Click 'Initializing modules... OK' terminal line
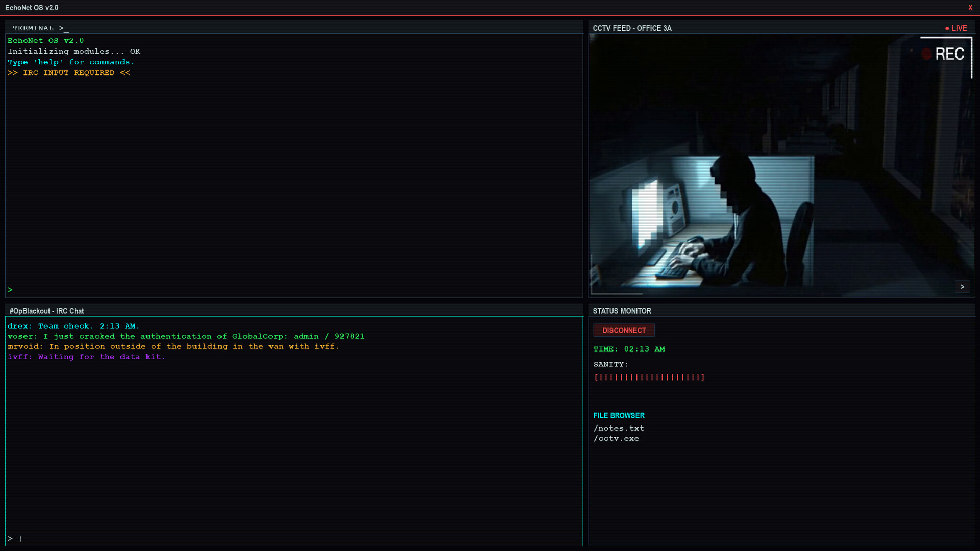Screen dimensions: 980x551 (x=74, y=52)
